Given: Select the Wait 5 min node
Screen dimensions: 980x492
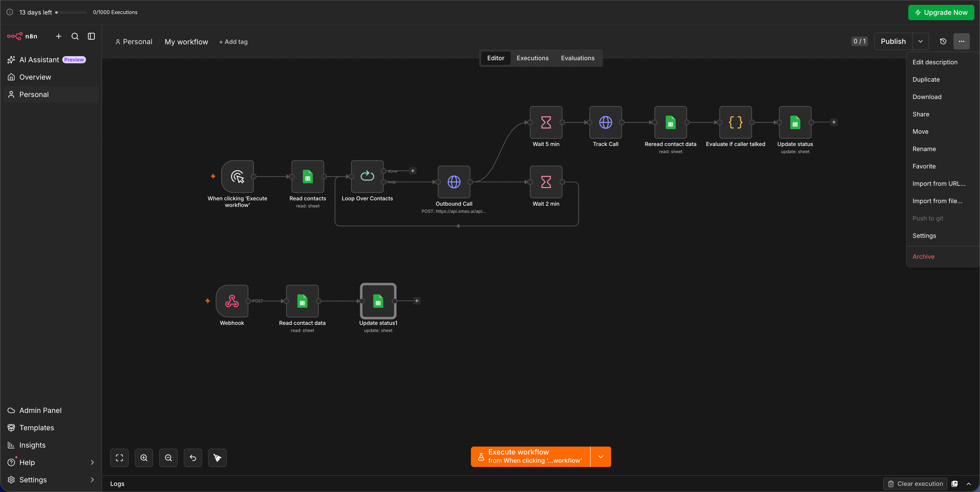Looking at the screenshot, I should point(546,122).
